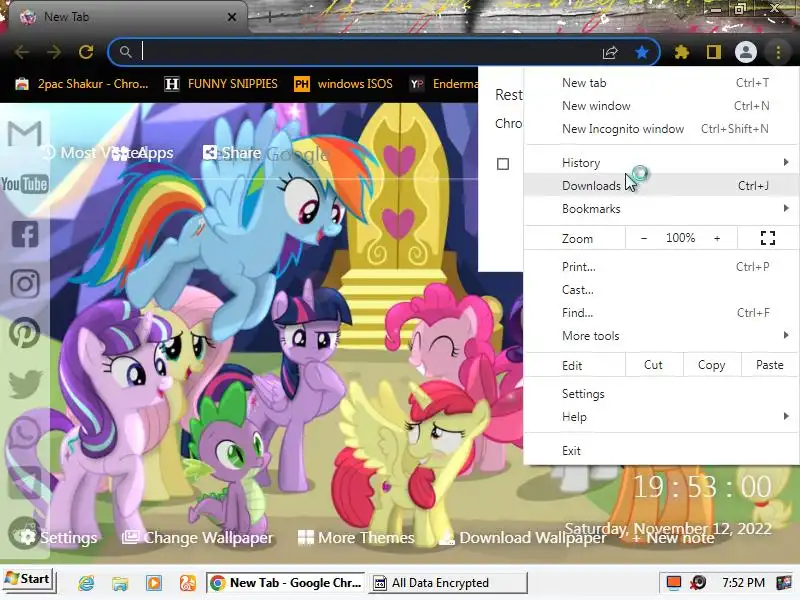Click Download Wallpaper link
800x600 pixels.
[x=523, y=537]
